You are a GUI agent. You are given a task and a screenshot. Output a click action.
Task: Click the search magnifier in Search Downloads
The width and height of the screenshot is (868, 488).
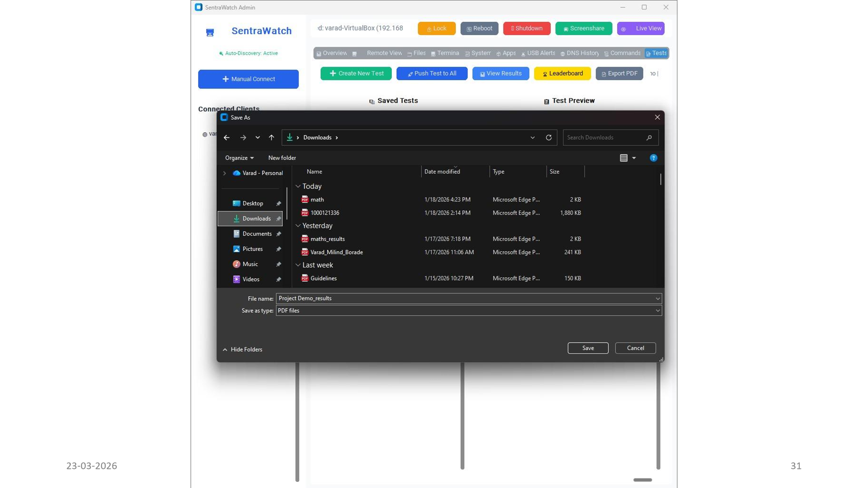[x=649, y=138]
